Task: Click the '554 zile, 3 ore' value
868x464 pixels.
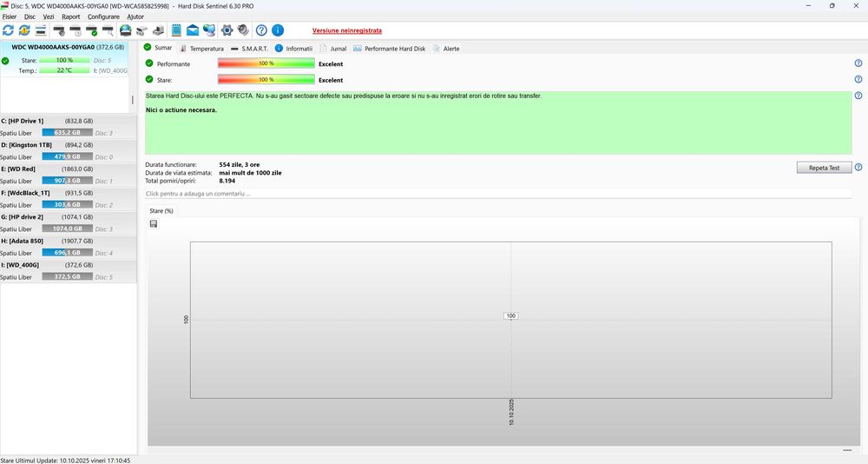Action: 240,164
